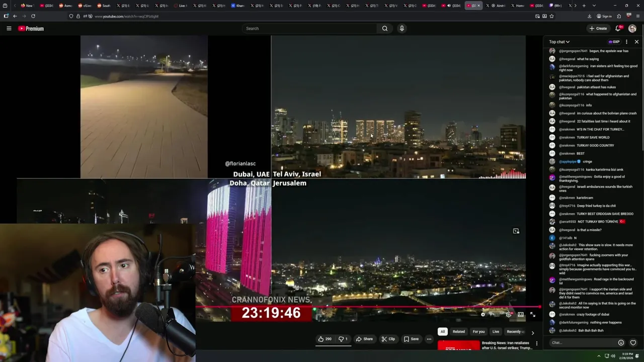Toggle theater mode in the player
The height and width of the screenshot is (362, 644).
tap(521, 315)
